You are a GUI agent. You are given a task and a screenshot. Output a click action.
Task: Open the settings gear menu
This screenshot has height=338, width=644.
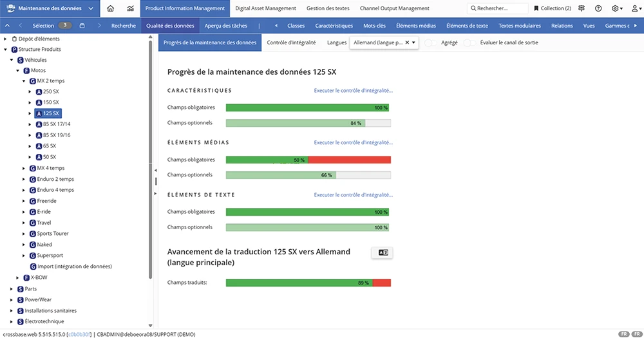[617, 8]
